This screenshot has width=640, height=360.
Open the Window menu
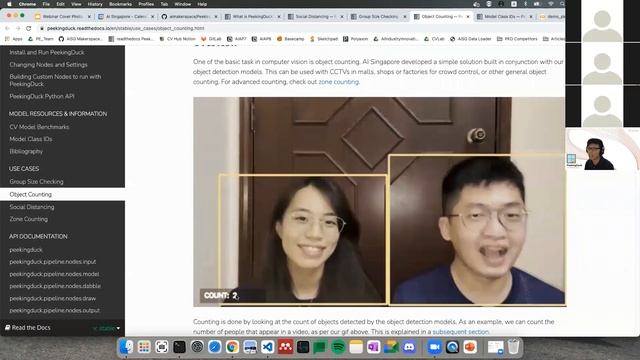(182, 4)
